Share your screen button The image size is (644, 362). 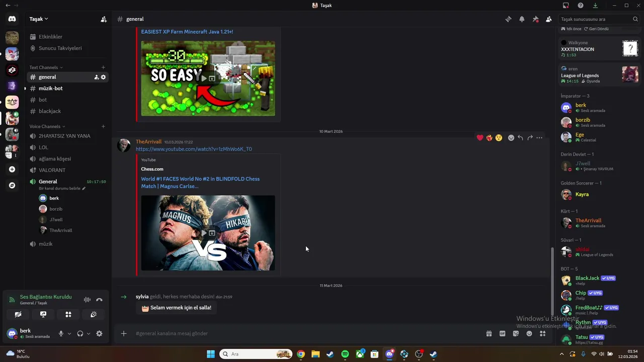click(x=43, y=314)
